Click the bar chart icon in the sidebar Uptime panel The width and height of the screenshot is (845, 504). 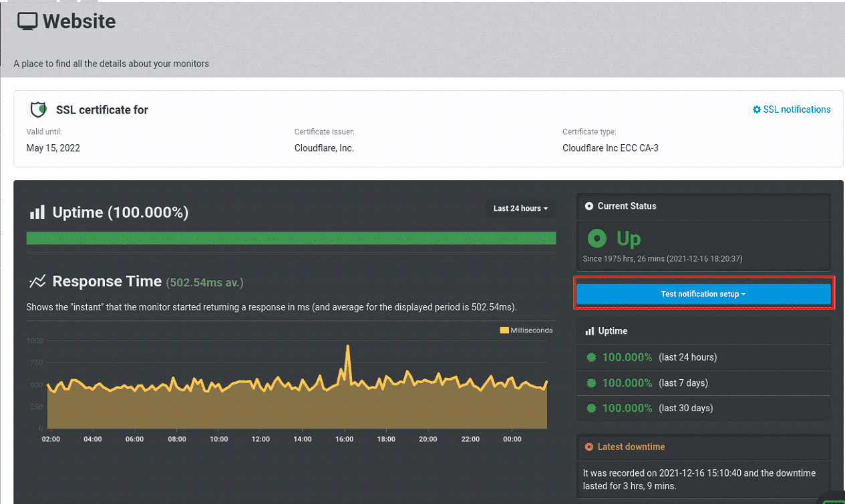[590, 330]
